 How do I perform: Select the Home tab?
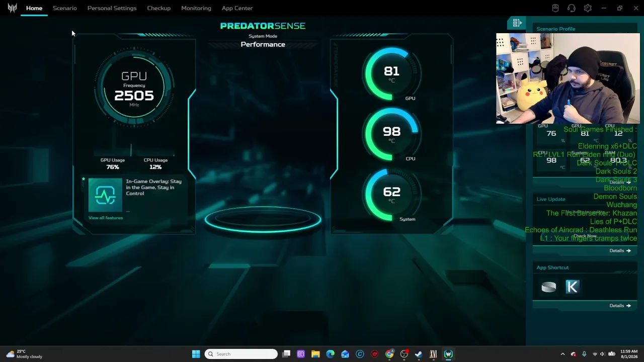34,8
